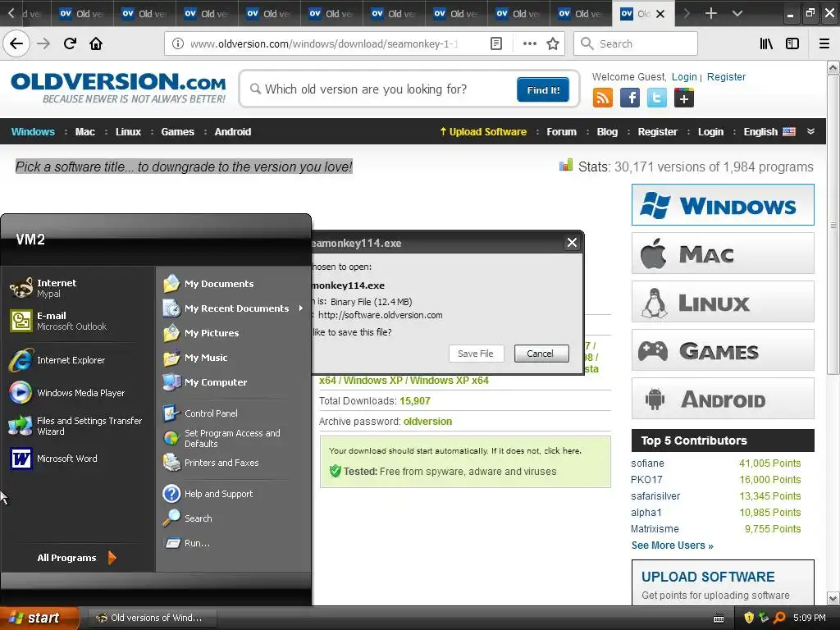Screen dimensions: 840x630
Task: Bookmark this page with the star icon
Action: point(553,43)
